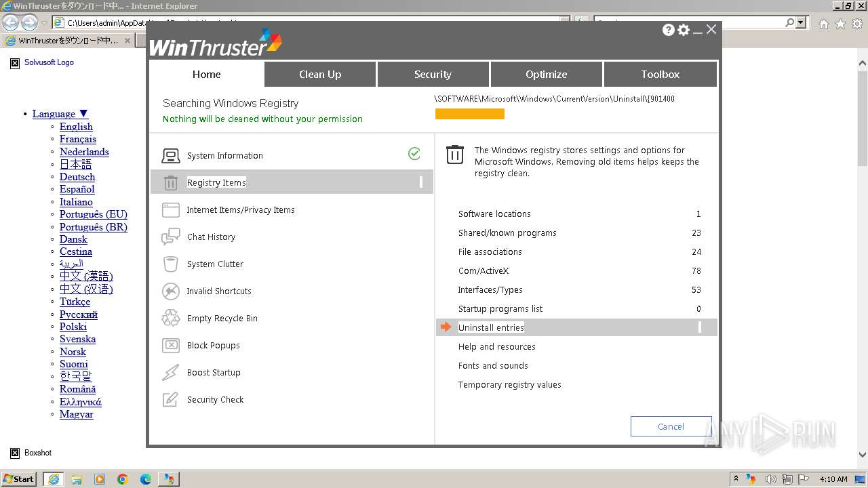
Task: Select the Uninstall entries row
Action: point(576,327)
